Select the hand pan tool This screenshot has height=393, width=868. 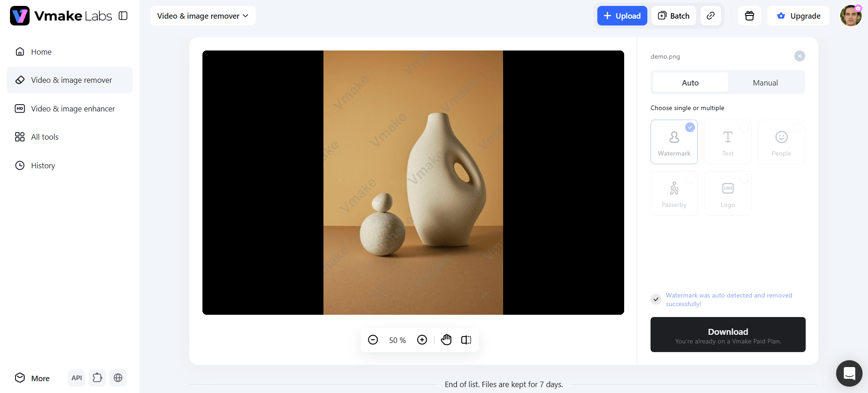pyautogui.click(x=446, y=340)
